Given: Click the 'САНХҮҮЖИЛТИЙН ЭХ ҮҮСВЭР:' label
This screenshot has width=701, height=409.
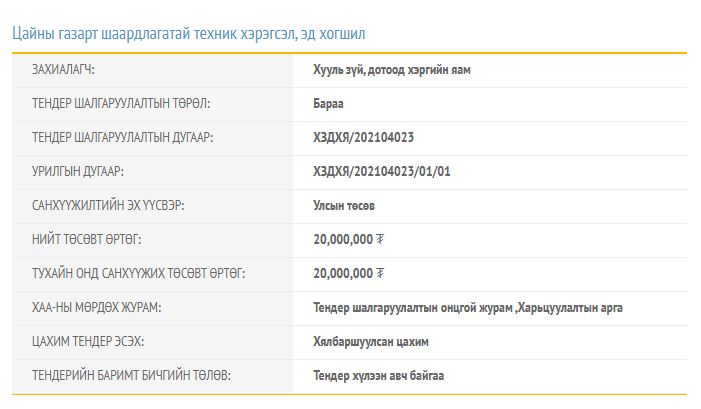Looking at the screenshot, I should pyautogui.click(x=108, y=205).
